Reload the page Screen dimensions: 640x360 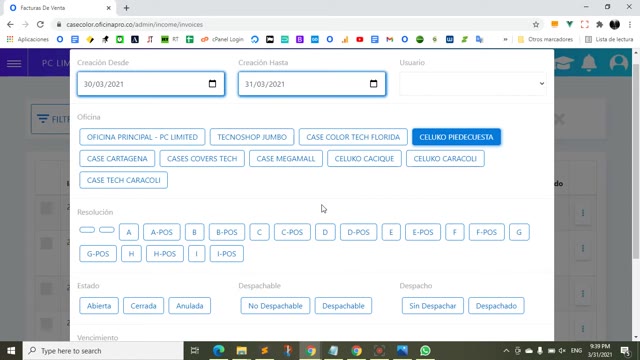(x=40, y=24)
